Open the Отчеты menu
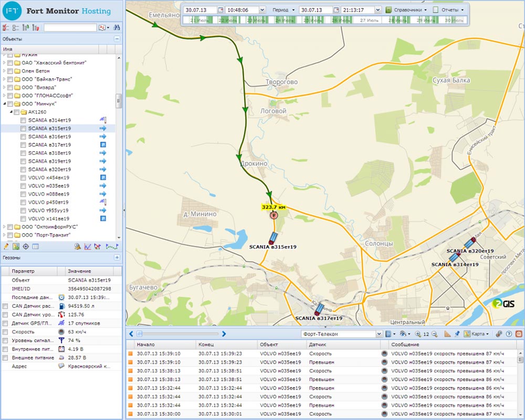 click(x=448, y=10)
